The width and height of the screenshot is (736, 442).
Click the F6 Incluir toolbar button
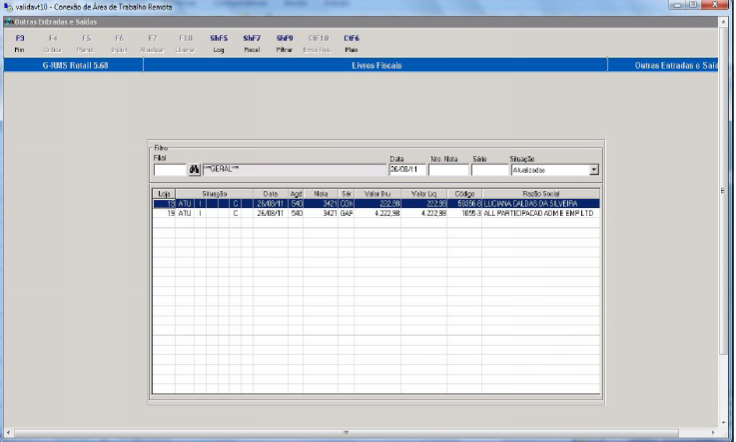coord(119,44)
